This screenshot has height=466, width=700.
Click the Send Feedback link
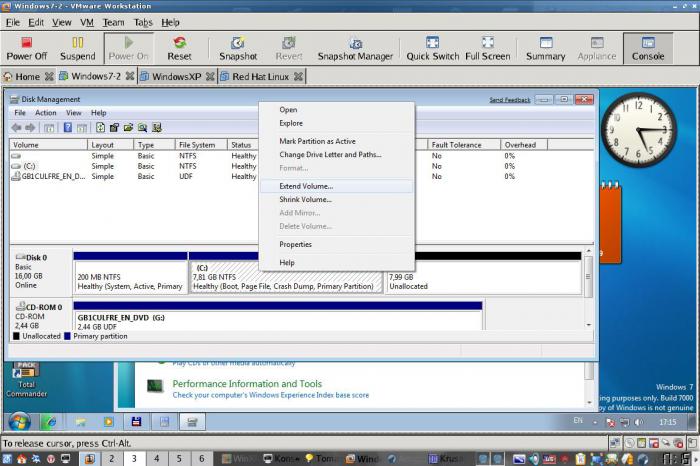click(x=509, y=100)
